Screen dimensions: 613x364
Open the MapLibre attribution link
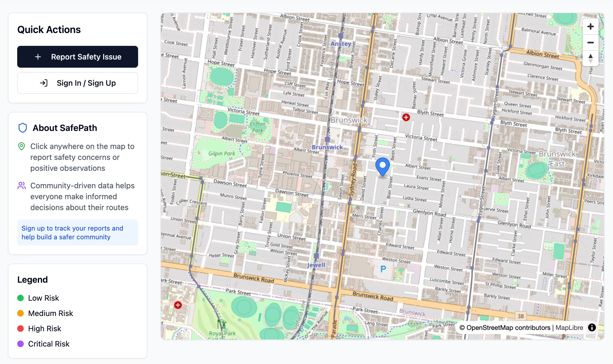pyautogui.click(x=569, y=328)
